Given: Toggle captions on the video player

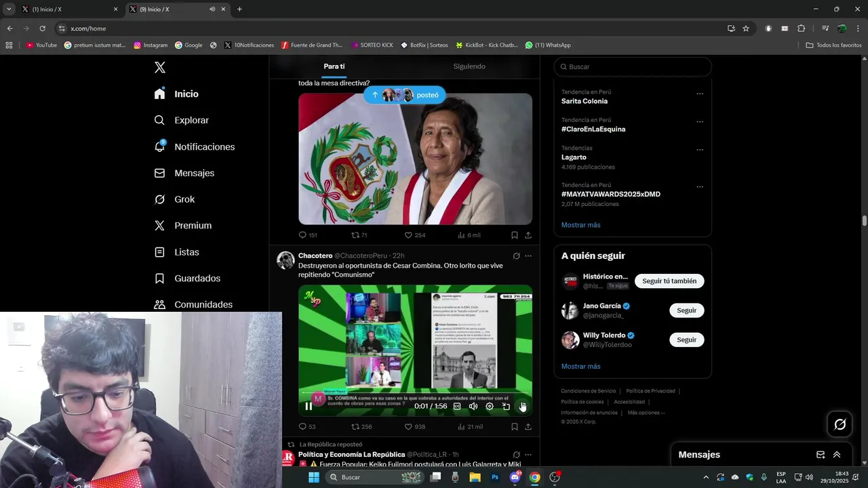Looking at the screenshot, I should (x=457, y=406).
